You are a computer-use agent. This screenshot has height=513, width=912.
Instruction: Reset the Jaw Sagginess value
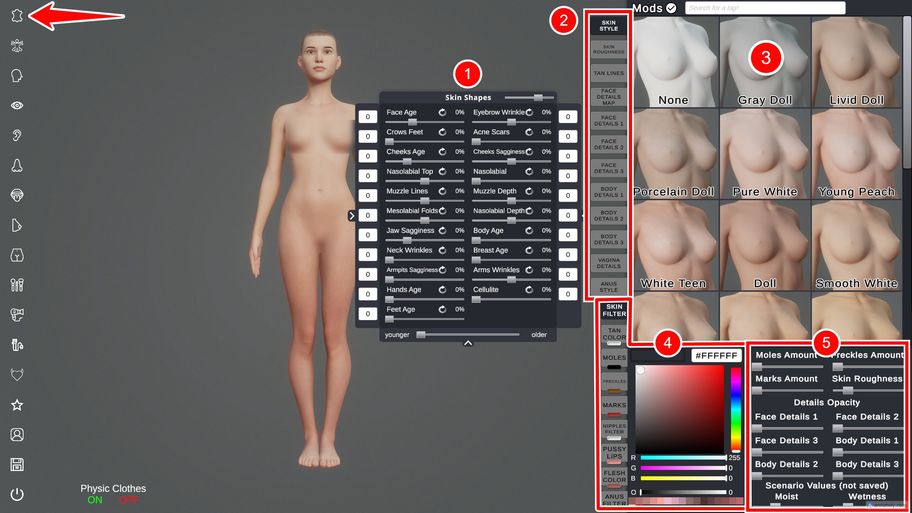point(443,231)
